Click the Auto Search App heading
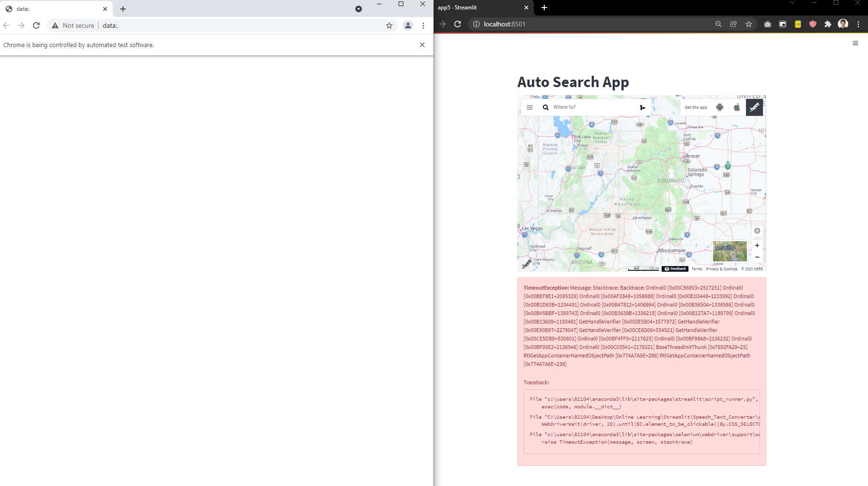 573,82
